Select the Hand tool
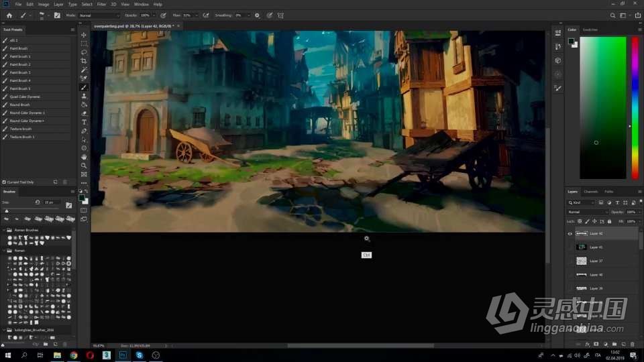Image resolution: width=644 pixels, height=362 pixels. pyautogui.click(x=84, y=157)
